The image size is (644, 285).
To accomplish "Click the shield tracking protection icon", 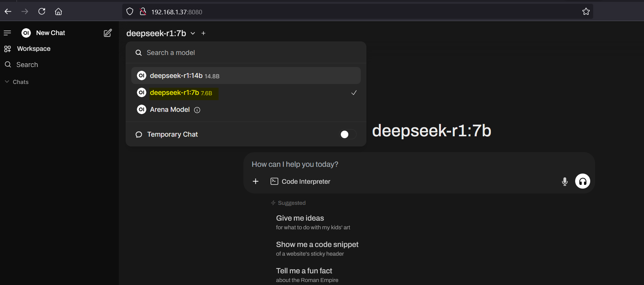I will 130,12.
